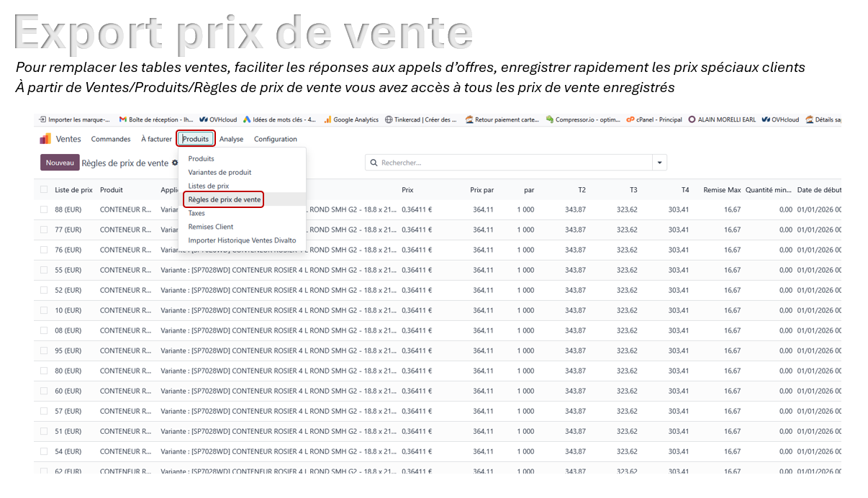Check the box for row 60 (EUR)
868x498 pixels.
click(44, 391)
